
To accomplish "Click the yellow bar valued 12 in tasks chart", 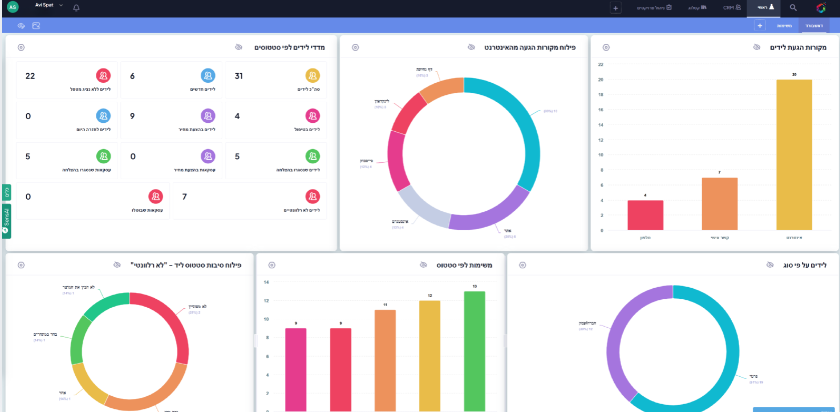I will click(x=430, y=356).
